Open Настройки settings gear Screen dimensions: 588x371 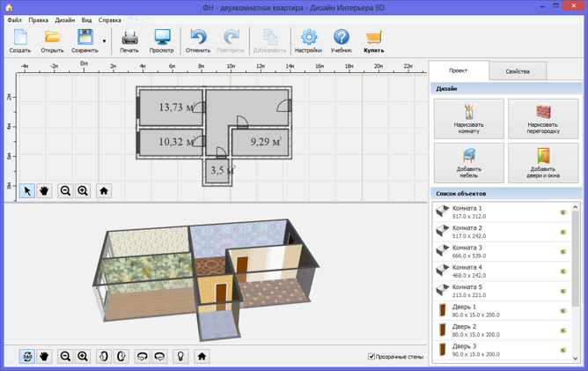[309, 40]
